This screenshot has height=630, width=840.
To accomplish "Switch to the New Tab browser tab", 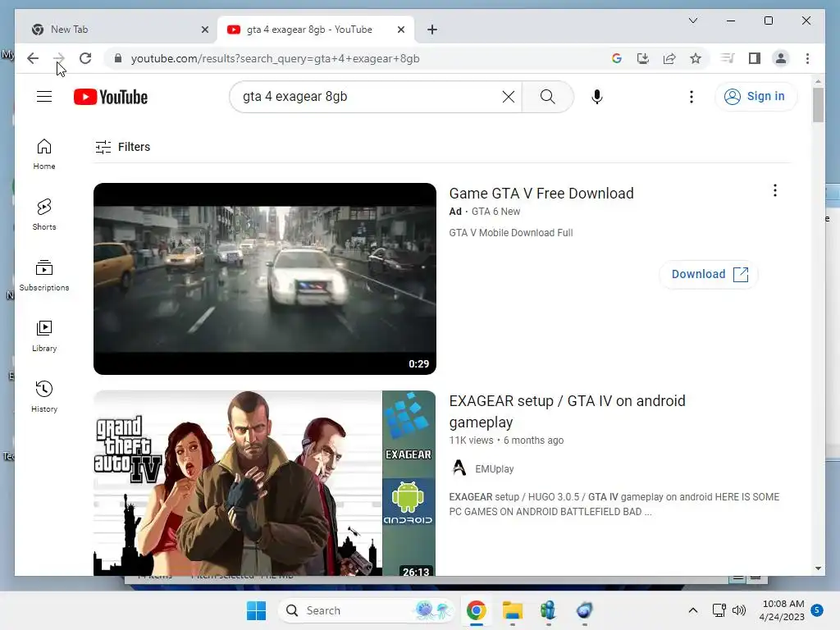I will pyautogui.click(x=116, y=30).
